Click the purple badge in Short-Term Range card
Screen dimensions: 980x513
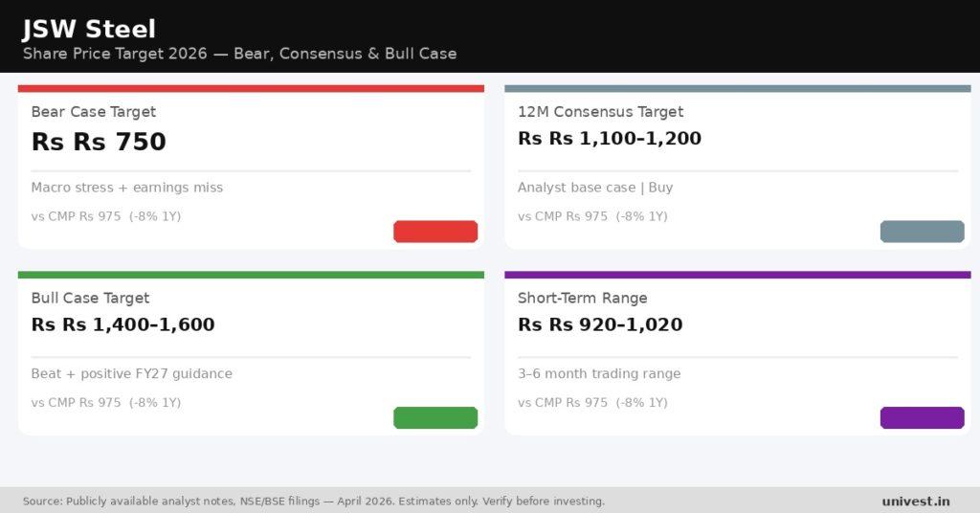[x=922, y=417]
